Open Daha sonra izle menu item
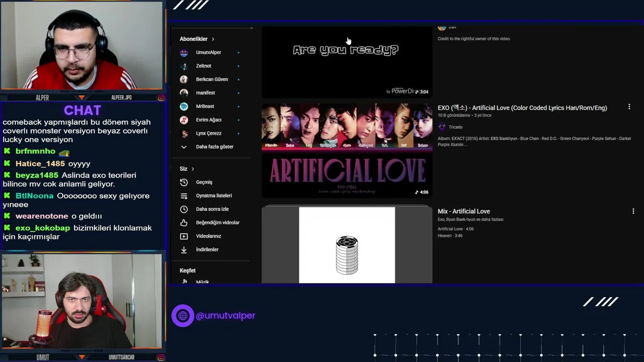The height and width of the screenshot is (362, 644). point(212,209)
